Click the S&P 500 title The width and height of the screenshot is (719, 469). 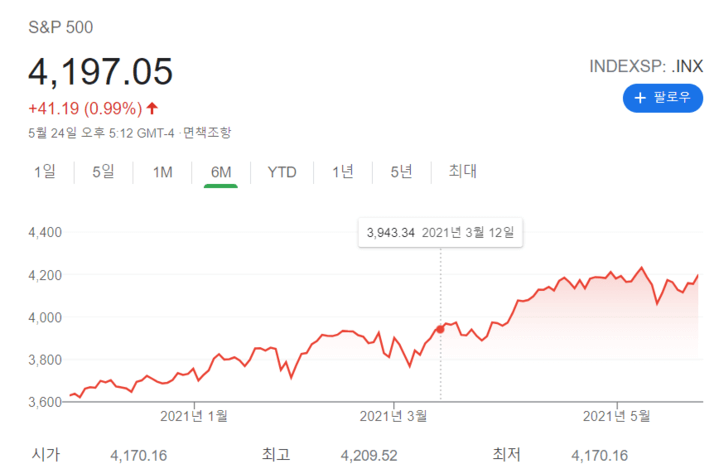click(x=61, y=27)
